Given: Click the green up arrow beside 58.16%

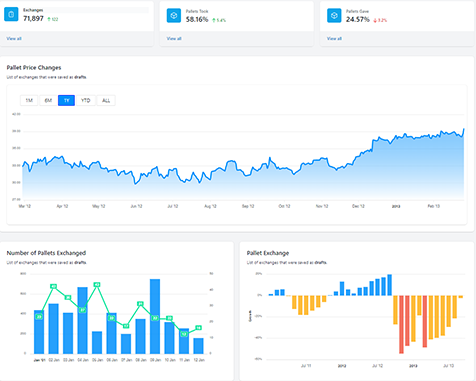Looking at the screenshot, I should 214,20.
